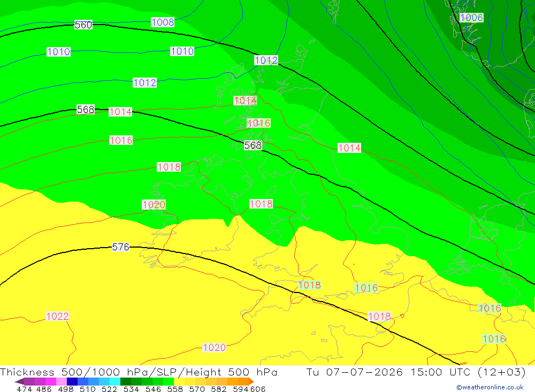Pick the darkest green swatch above 534
The height and width of the screenshot is (392, 535).
point(126,381)
